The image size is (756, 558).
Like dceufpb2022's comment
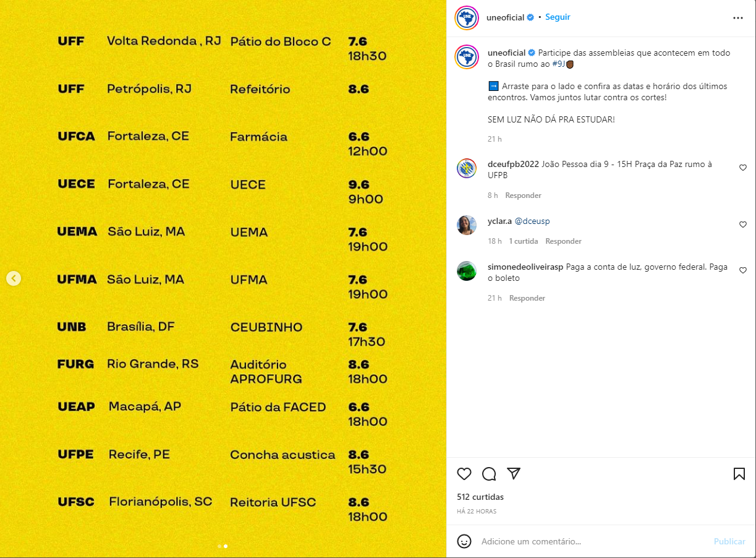[x=743, y=168]
